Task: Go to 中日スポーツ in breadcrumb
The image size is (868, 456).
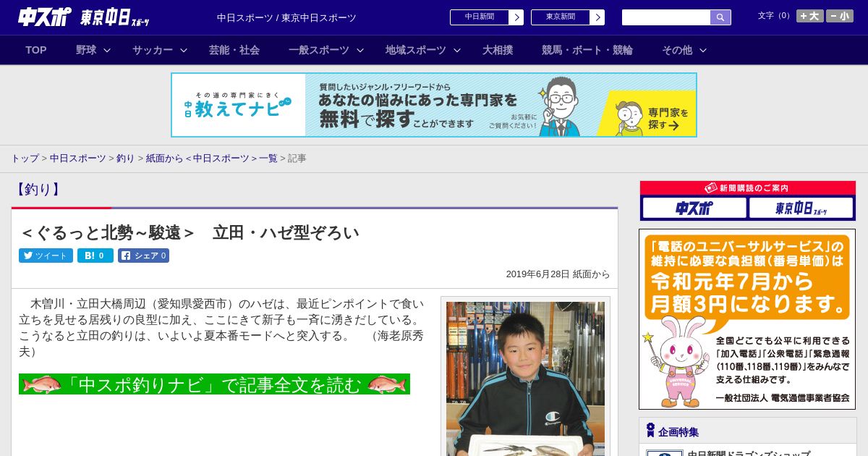Action: [77, 158]
